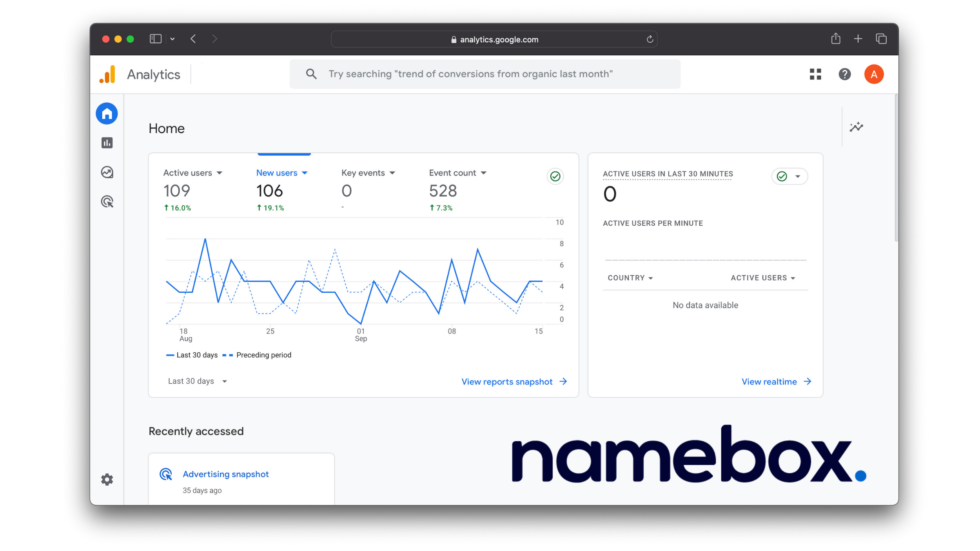The height and width of the screenshot is (551, 980).
Task: Open the realtime card checkmark dropdown
Action: [x=789, y=176]
